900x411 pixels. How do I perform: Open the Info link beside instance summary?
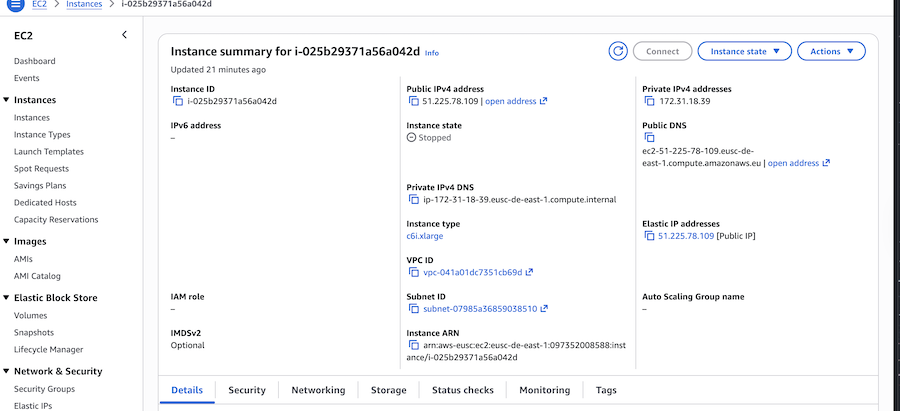(x=432, y=53)
